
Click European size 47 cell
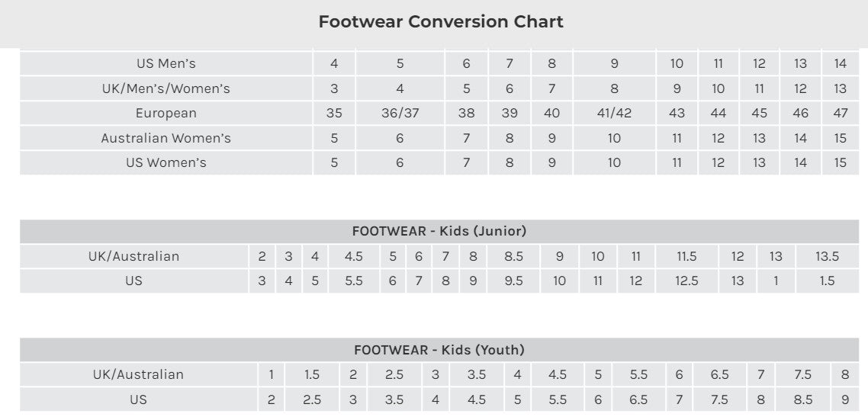(840, 114)
